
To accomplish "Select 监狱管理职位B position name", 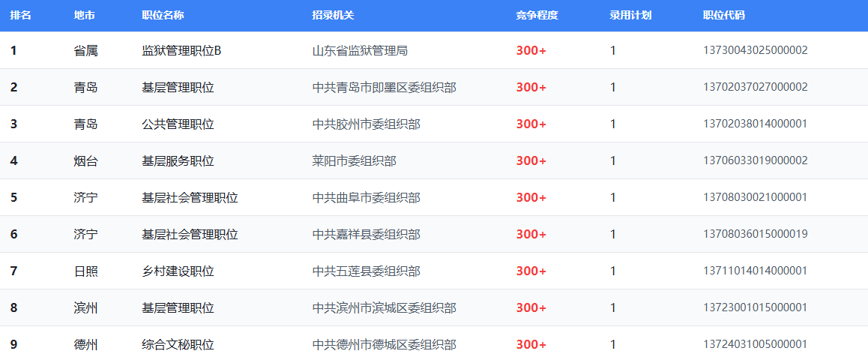I will pyautogui.click(x=181, y=51).
